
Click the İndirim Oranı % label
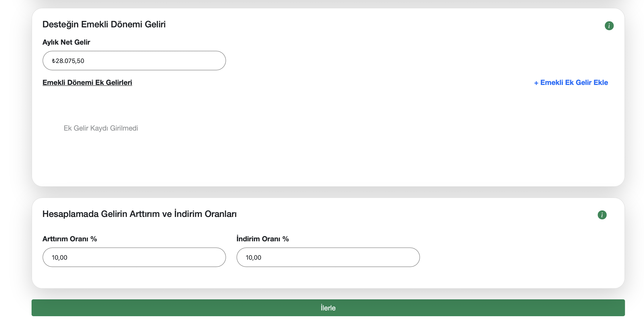263,239
